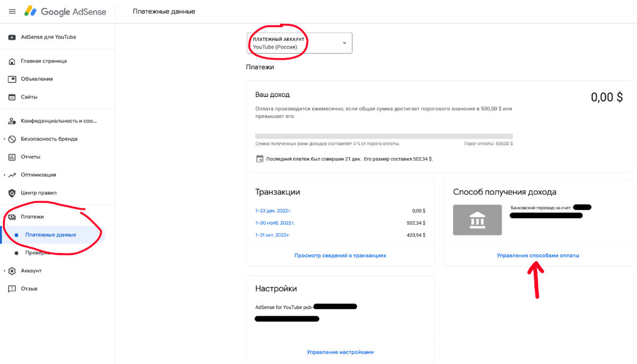Click the 0,00 $ income balance
This screenshot has width=637, height=364.
(607, 97)
